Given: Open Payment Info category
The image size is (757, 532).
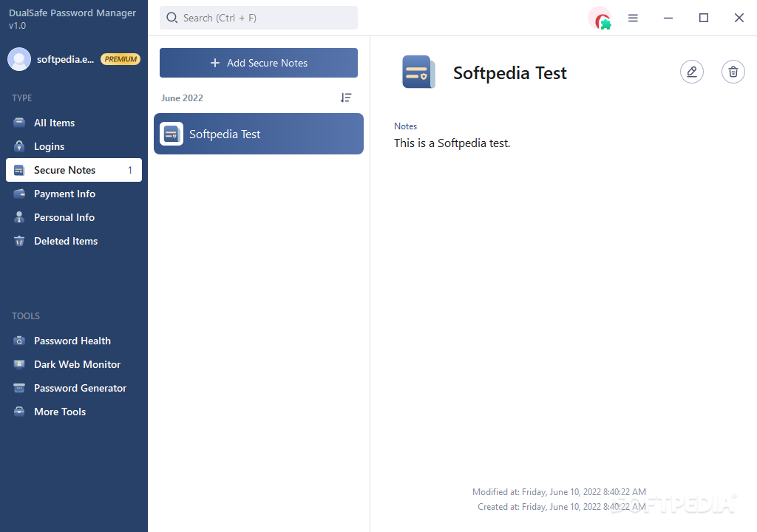Looking at the screenshot, I should [74, 194].
